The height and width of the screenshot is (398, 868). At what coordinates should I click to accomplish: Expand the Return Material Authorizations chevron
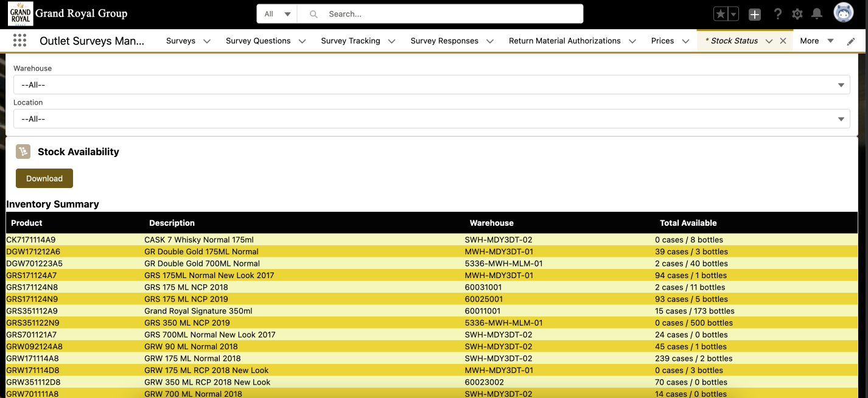pyautogui.click(x=632, y=41)
